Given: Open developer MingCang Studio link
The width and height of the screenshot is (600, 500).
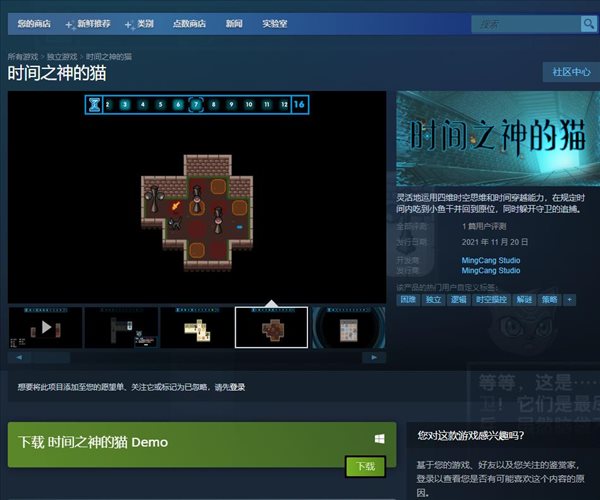Looking at the screenshot, I should pyautogui.click(x=491, y=260).
